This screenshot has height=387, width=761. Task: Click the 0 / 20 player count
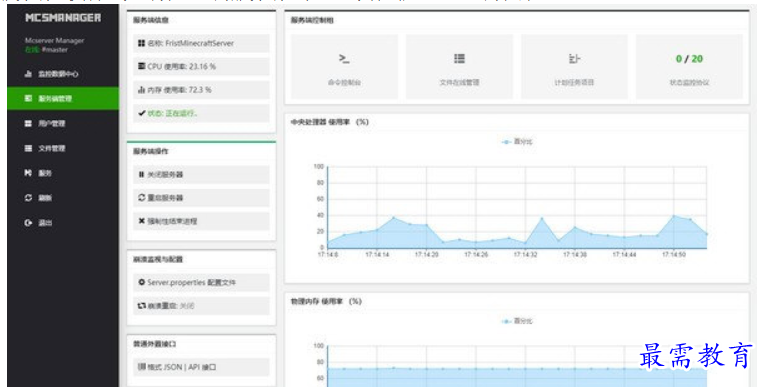(x=689, y=59)
